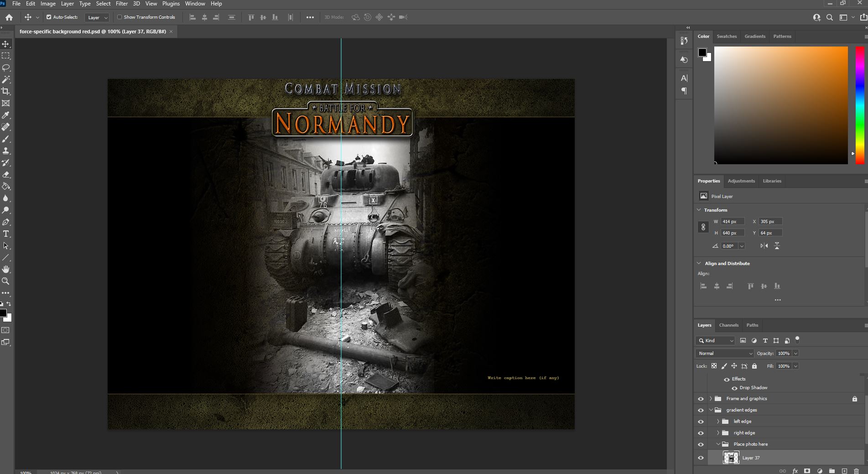The image size is (868, 474).
Task: Open the Auto-Select Layer dropdown
Action: click(x=98, y=17)
